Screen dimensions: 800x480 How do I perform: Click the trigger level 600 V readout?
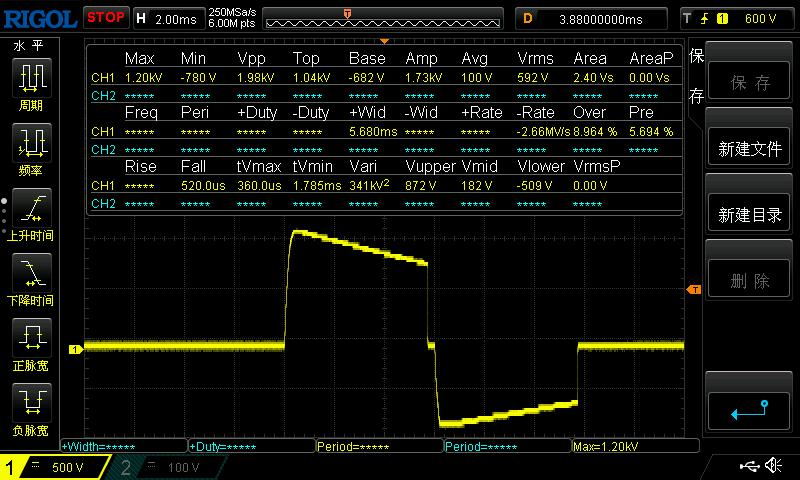[x=760, y=19]
